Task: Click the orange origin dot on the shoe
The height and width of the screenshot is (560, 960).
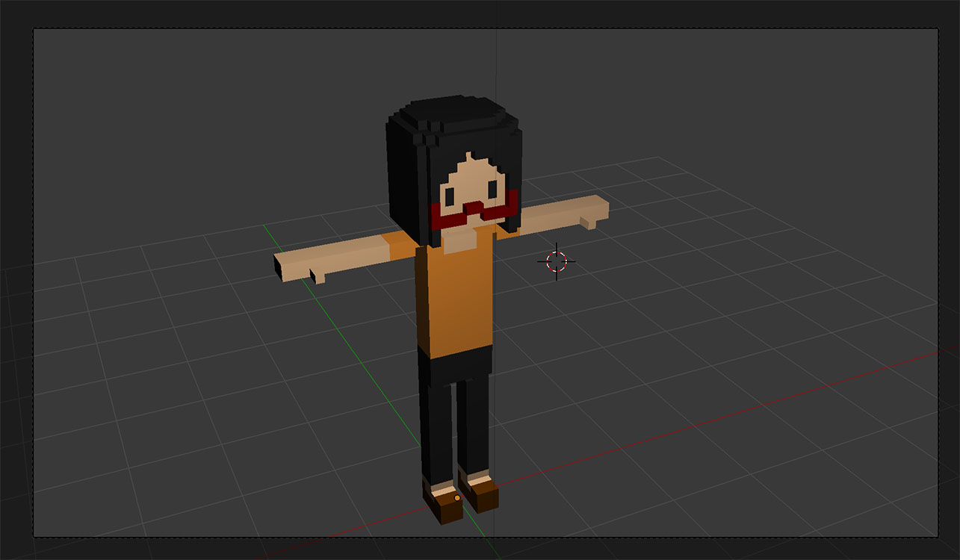Action: pyautogui.click(x=457, y=497)
